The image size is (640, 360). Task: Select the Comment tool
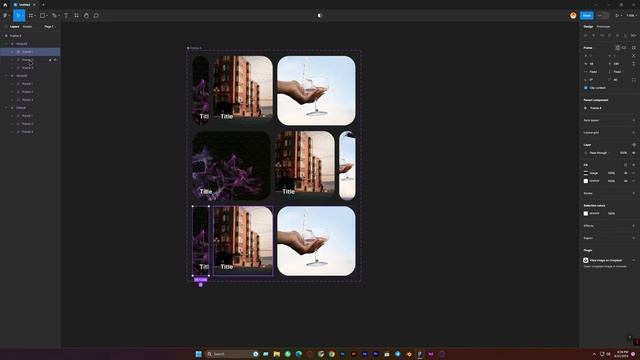click(96, 16)
